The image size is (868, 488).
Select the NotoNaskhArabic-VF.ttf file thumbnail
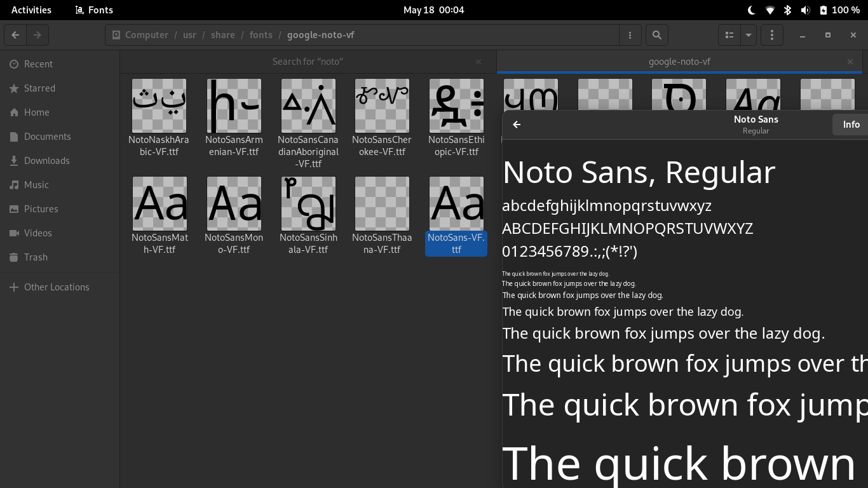(159, 105)
